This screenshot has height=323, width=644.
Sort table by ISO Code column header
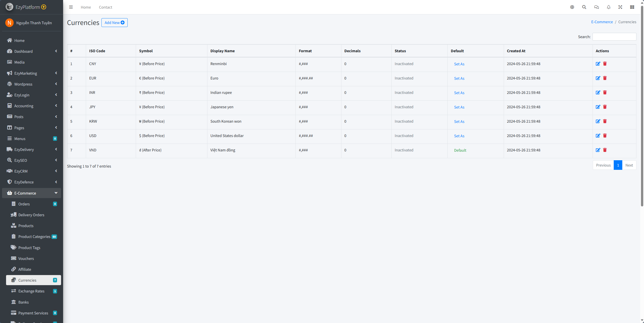97,51
